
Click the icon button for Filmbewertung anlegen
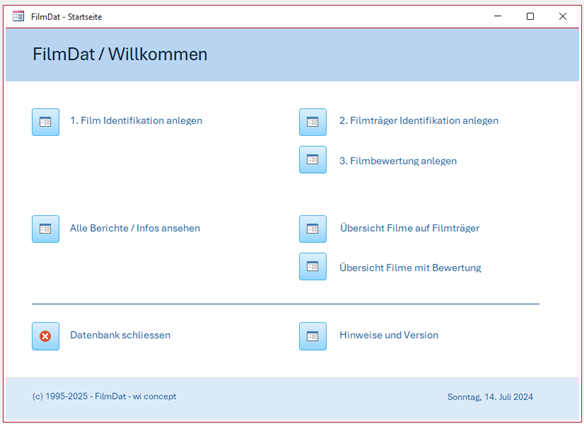(313, 160)
